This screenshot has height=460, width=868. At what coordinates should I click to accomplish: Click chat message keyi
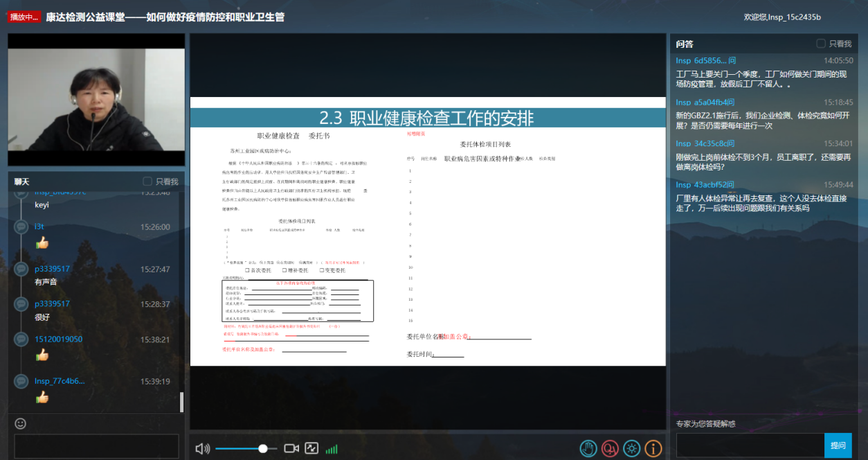pyautogui.click(x=42, y=205)
